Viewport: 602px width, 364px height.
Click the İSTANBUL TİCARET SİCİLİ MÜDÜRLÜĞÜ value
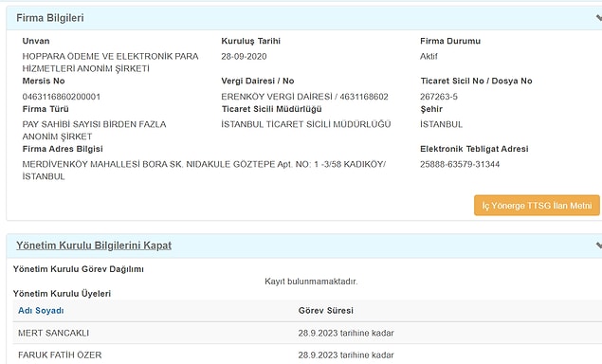[x=305, y=124]
